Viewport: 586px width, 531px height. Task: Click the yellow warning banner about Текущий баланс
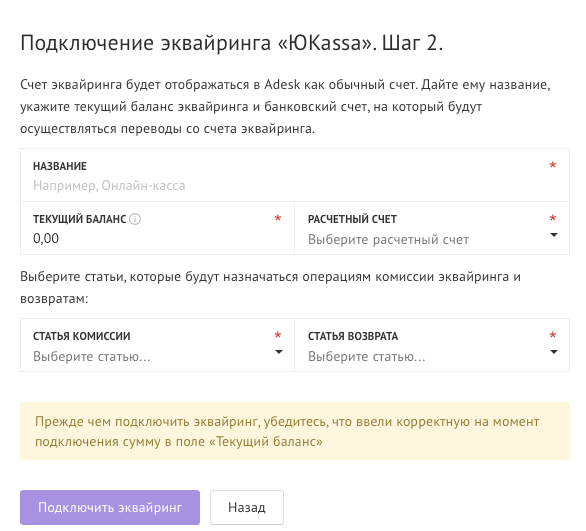(295, 431)
